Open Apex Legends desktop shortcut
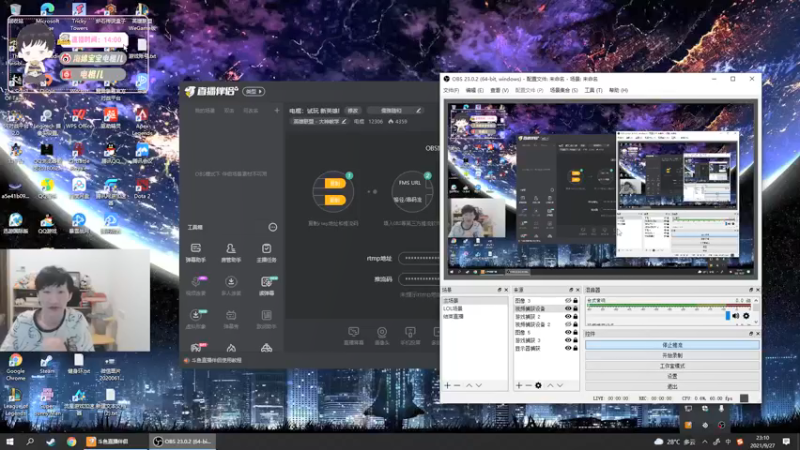Image resolution: width=800 pixels, height=450 pixels. 142,122
